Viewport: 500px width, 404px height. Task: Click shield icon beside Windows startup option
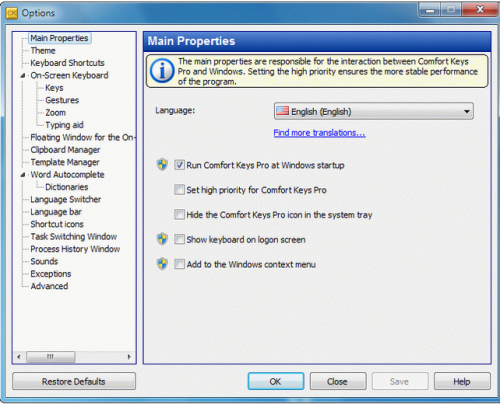[162, 165]
